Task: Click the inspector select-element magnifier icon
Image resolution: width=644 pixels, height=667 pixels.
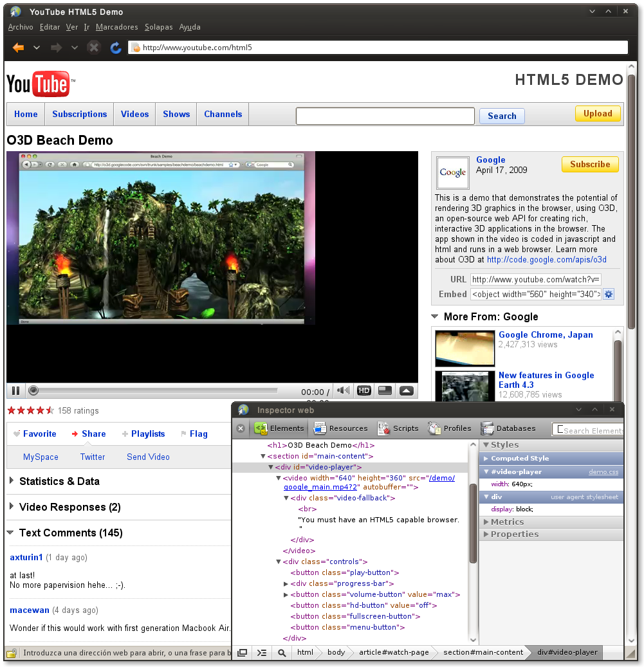Action: click(282, 653)
